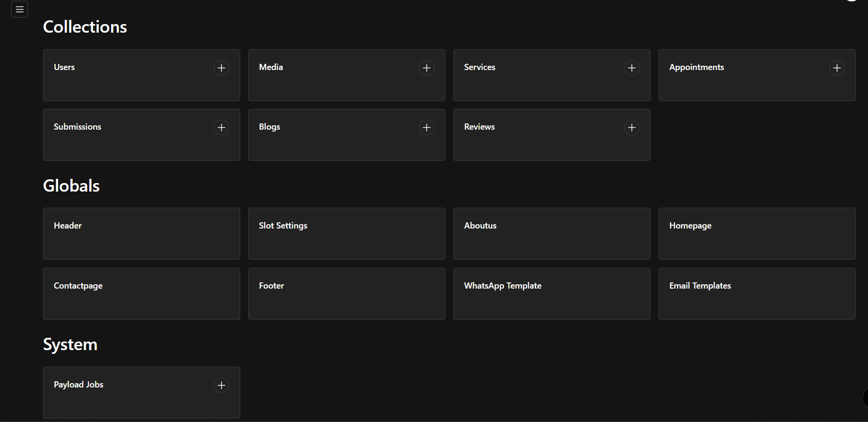The image size is (868, 422).
Task: Create new Submission with plus icon
Action: (x=221, y=127)
